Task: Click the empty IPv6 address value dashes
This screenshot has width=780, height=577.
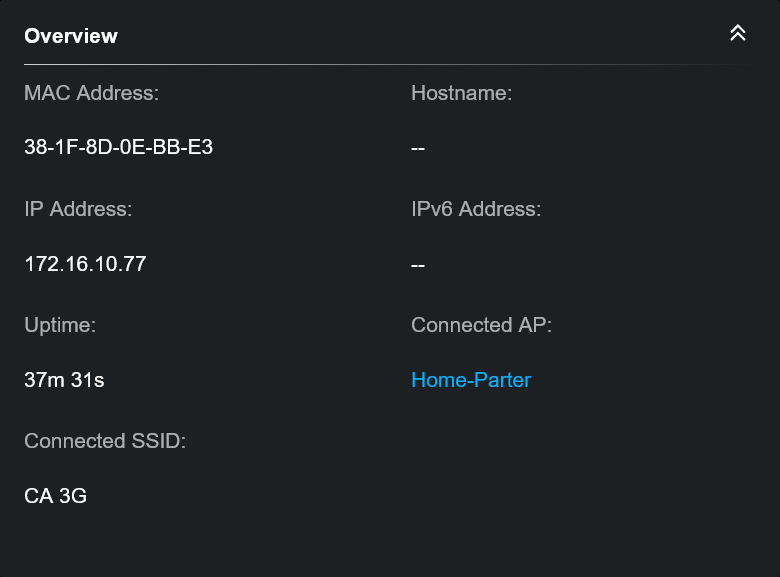Action: click(418, 265)
